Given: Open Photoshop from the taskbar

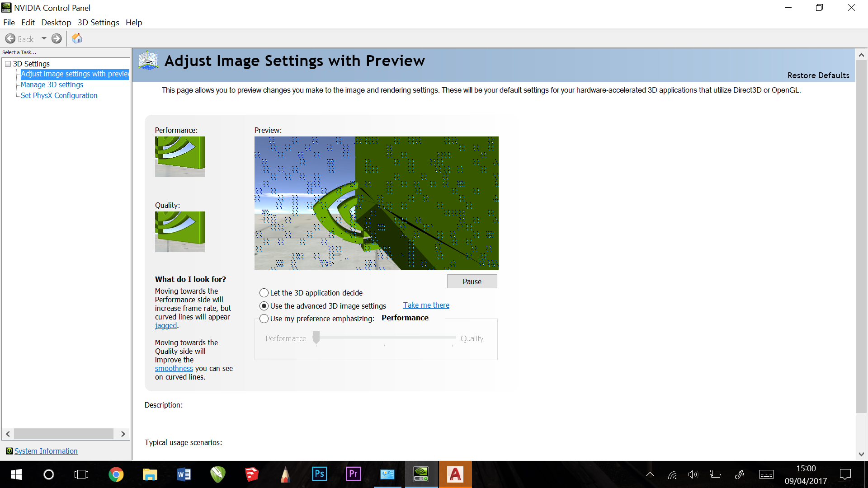Looking at the screenshot, I should point(319,474).
